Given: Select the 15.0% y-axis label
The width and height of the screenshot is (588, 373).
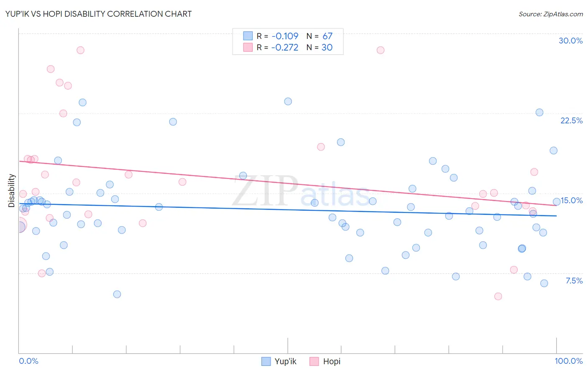Looking at the screenshot, I should (572, 200).
